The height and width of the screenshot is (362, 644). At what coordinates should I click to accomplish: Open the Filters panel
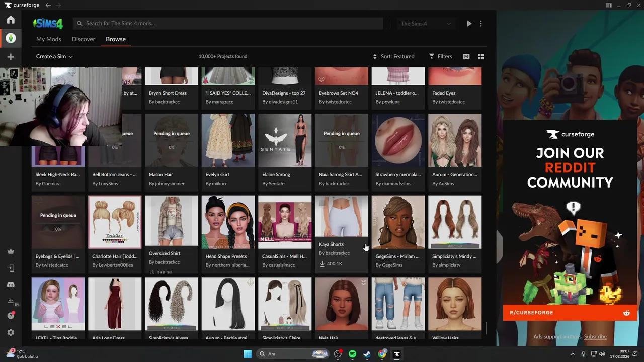coord(440,56)
